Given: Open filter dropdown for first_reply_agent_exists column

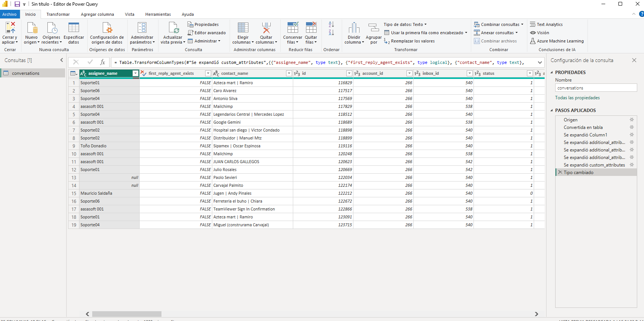Looking at the screenshot, I should pos(208,73).
